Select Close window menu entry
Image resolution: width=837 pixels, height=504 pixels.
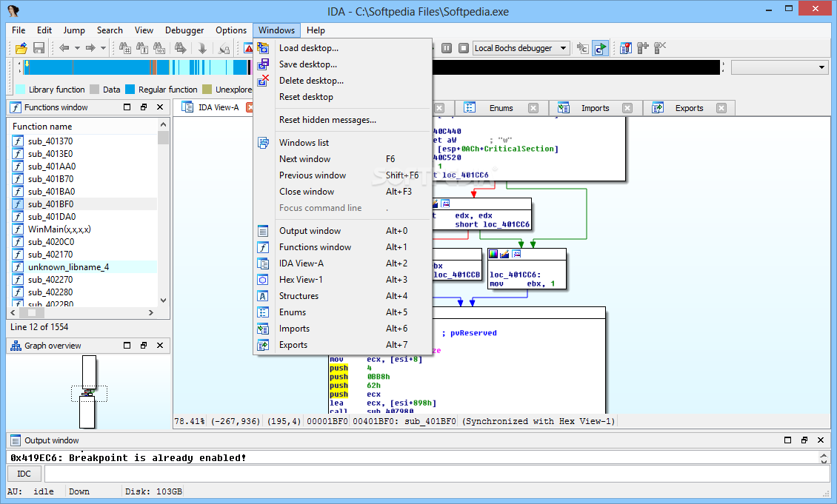coord(342,192)
